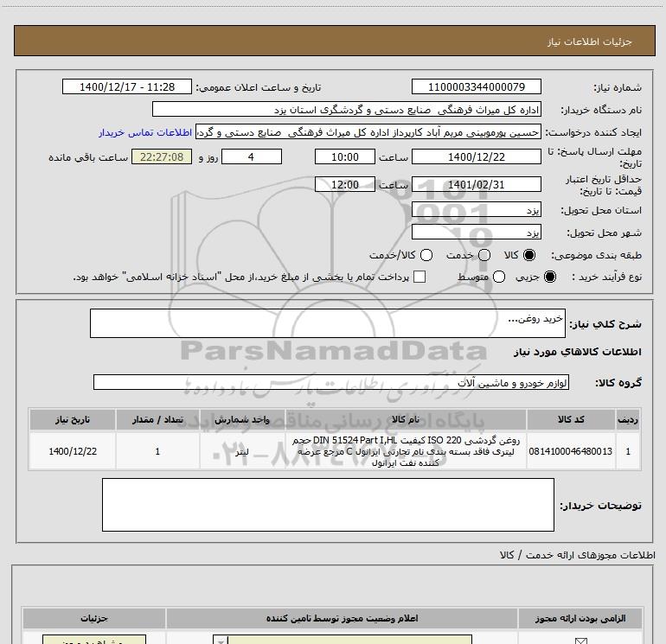The image size is (666, 644).
Task: Click the delivery province field یزد
Action: coord(476,210)
